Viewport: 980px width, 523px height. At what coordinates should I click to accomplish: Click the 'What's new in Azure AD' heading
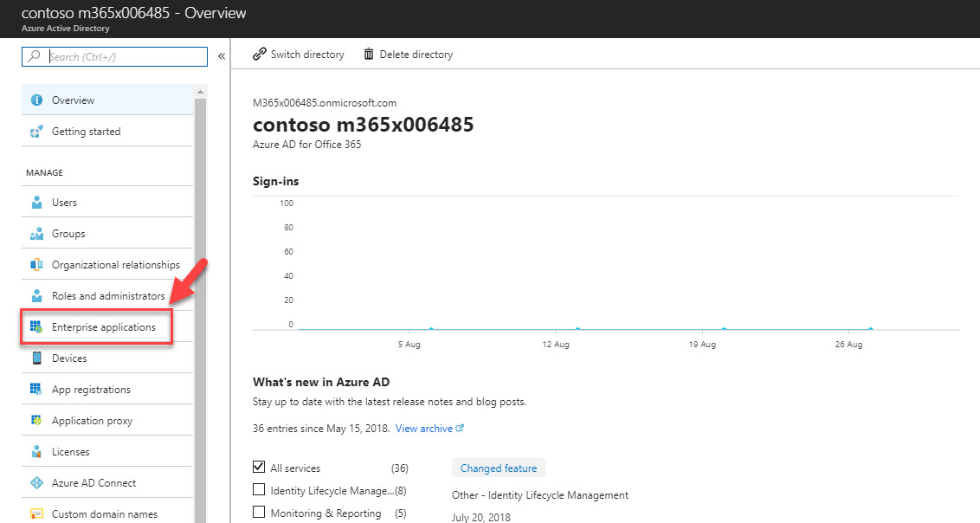pos(321,382)
